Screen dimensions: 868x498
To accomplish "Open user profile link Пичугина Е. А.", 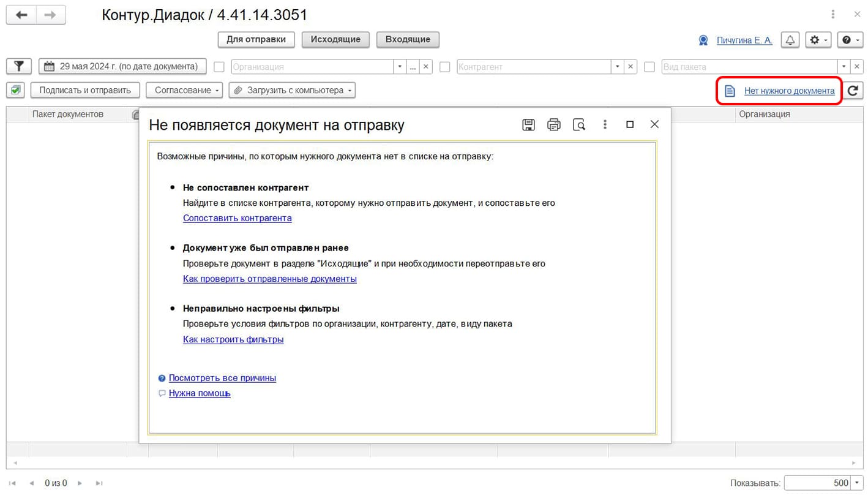I will (744, 40).
